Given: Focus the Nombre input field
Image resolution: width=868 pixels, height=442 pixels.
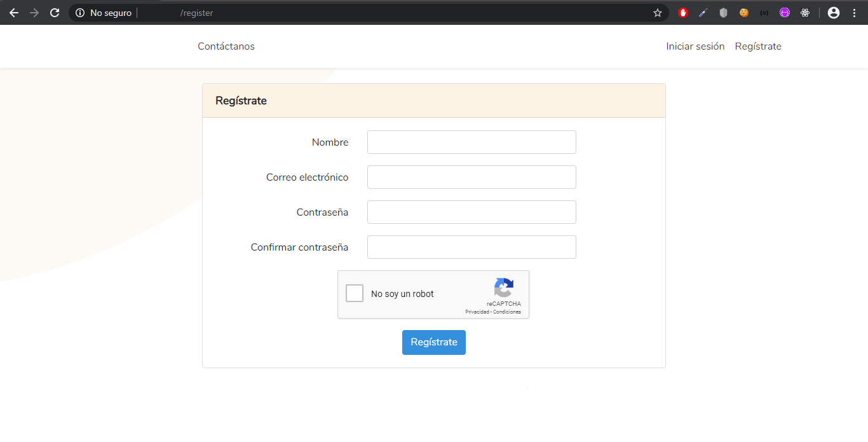Looking at the screenshot, I should pos(471,142).
